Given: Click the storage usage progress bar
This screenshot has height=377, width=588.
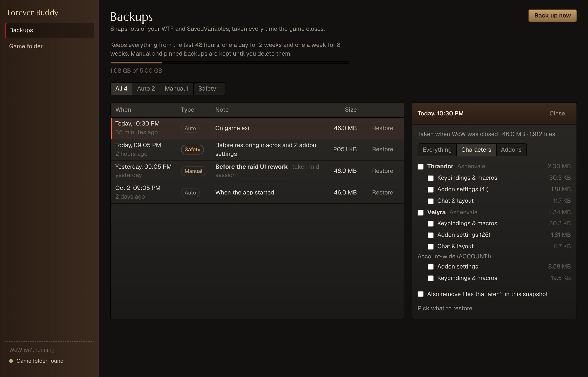Looking at the screenshot, I should 230,63.
